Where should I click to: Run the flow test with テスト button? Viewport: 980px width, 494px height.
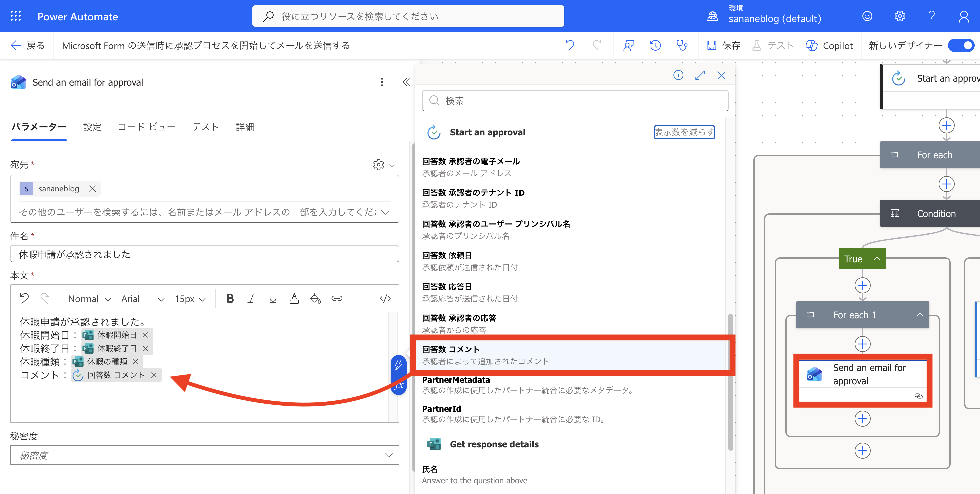coord(773,46)
